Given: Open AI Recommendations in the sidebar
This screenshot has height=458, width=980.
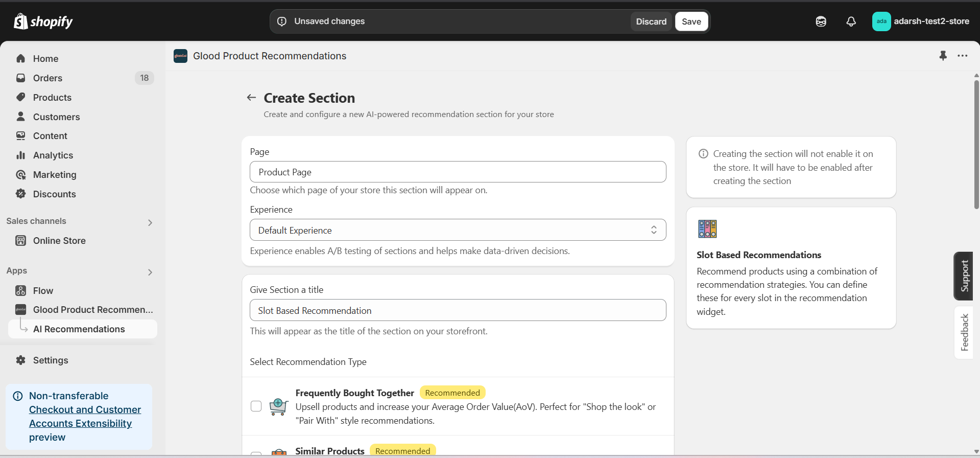Looking at the screenshot, I should pos(79,329).
